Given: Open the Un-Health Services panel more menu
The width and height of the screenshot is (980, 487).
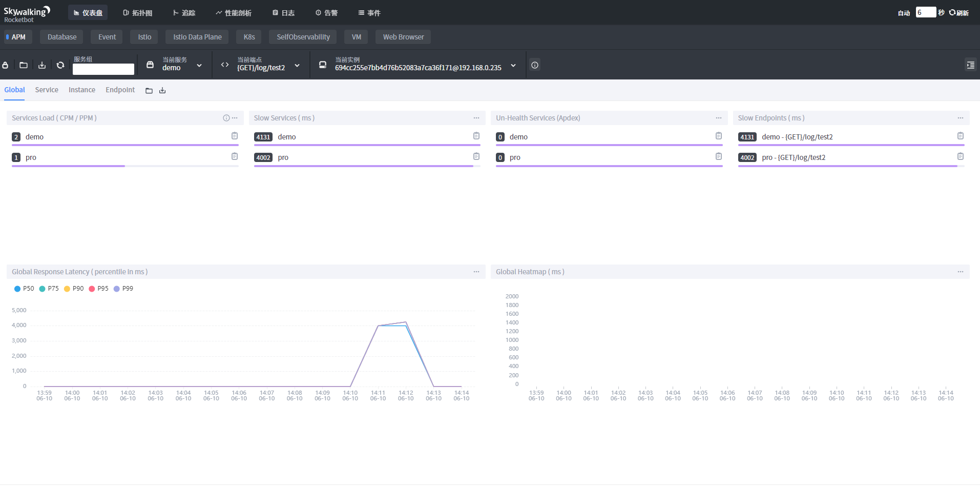Looking at the screenshot, I should (x=719, y=118).
